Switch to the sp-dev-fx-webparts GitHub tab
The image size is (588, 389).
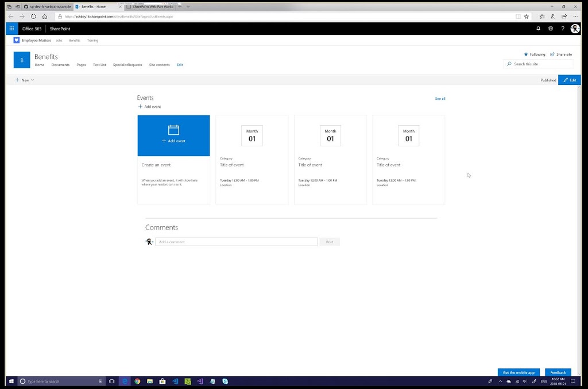coord(47,6)
